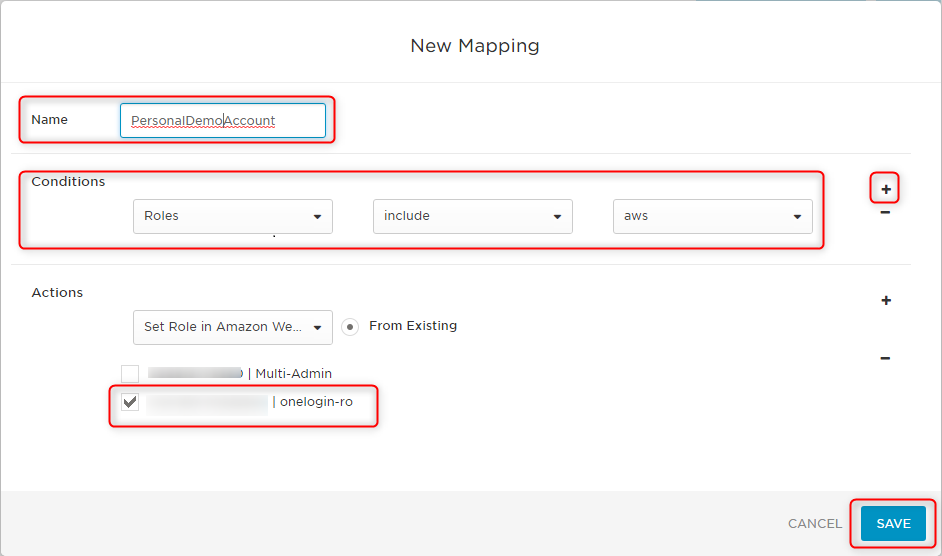Select the From Existing radio button
Image resolution: width=942 pixels, height=556 pixels.
click(x=350, y=326)
